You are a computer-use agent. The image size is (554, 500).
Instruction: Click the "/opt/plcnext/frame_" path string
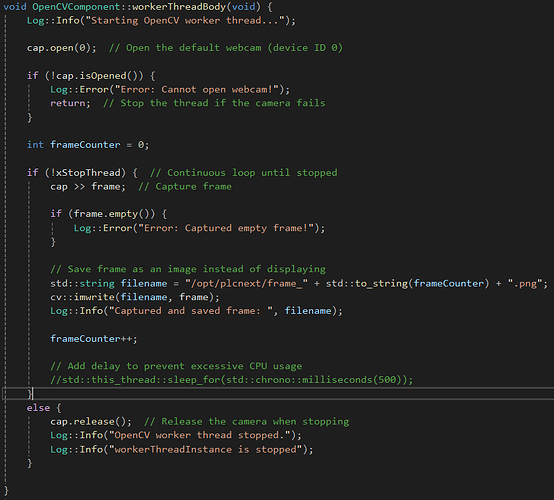246,283
